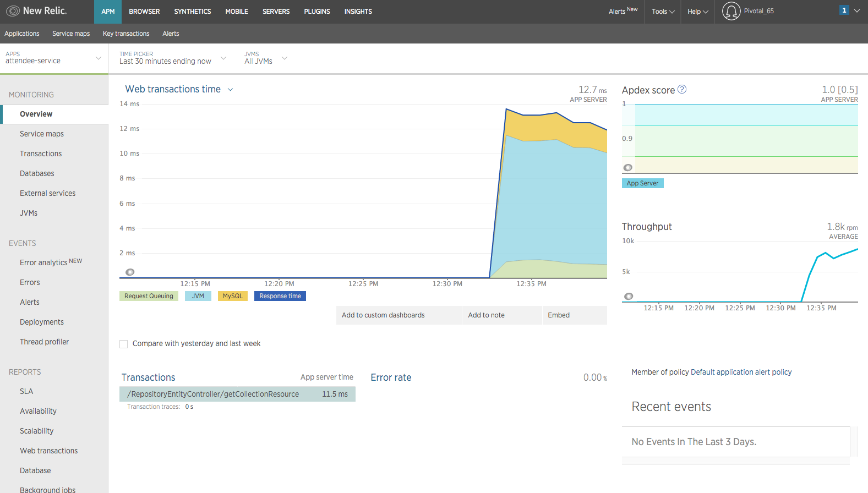Enable Compare with yesterday and last week
The width and height of the screenshot is (868, 493).
coord(124,344)
